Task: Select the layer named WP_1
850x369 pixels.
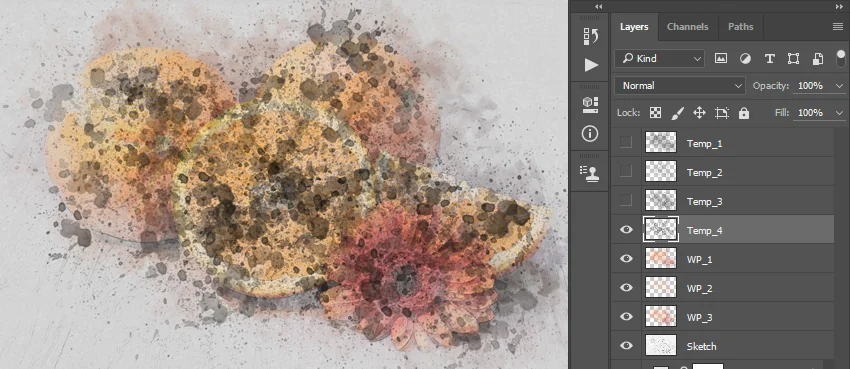Action: click(699, 260)
